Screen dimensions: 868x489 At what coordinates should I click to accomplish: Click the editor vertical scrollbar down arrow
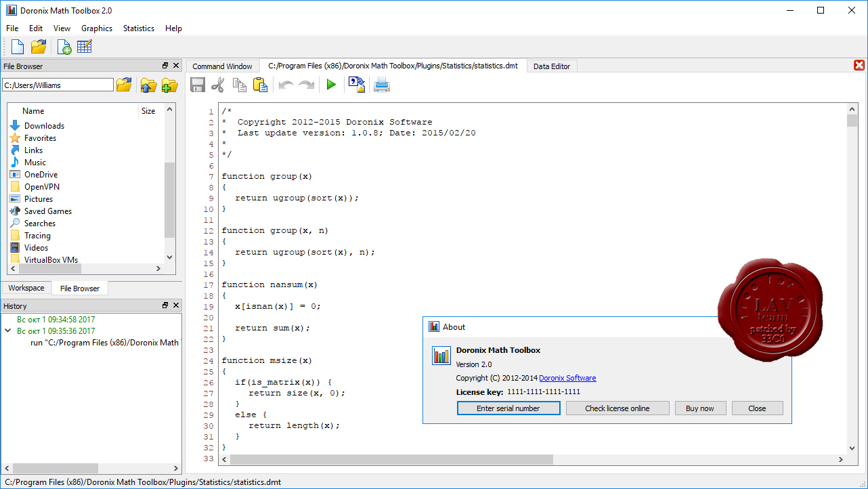click(x=852, y=448)
